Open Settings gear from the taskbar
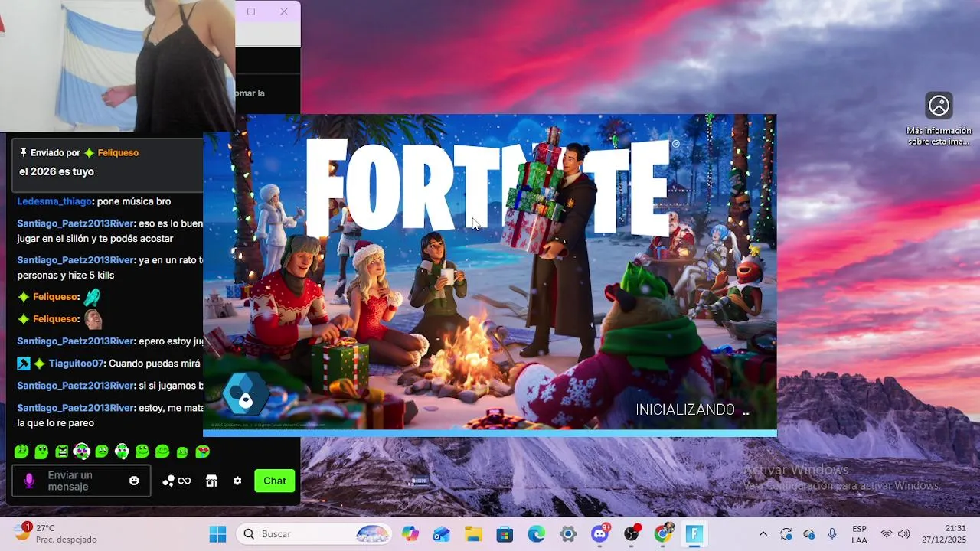This screenshot has height=551, width=980. click(x=567, y=533)
